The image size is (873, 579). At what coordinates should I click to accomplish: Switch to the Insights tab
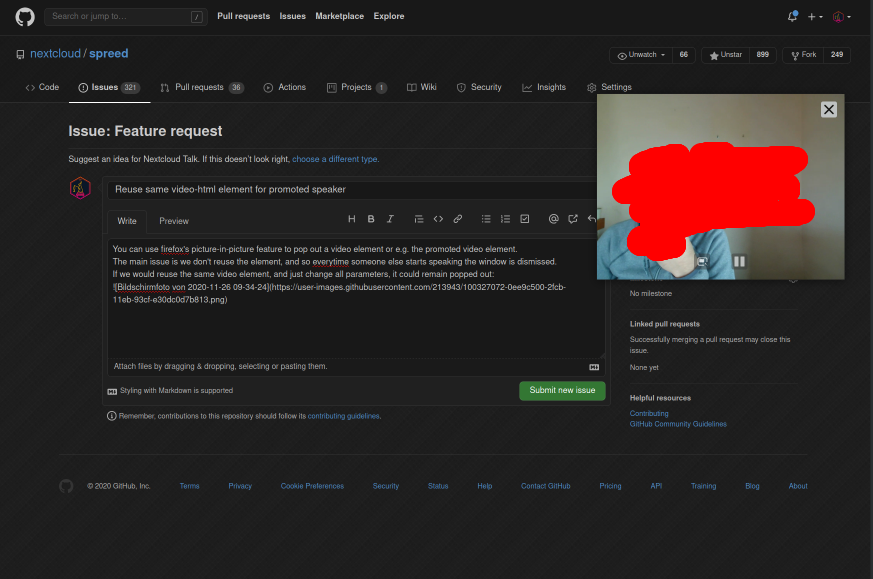tap(544, 87)
